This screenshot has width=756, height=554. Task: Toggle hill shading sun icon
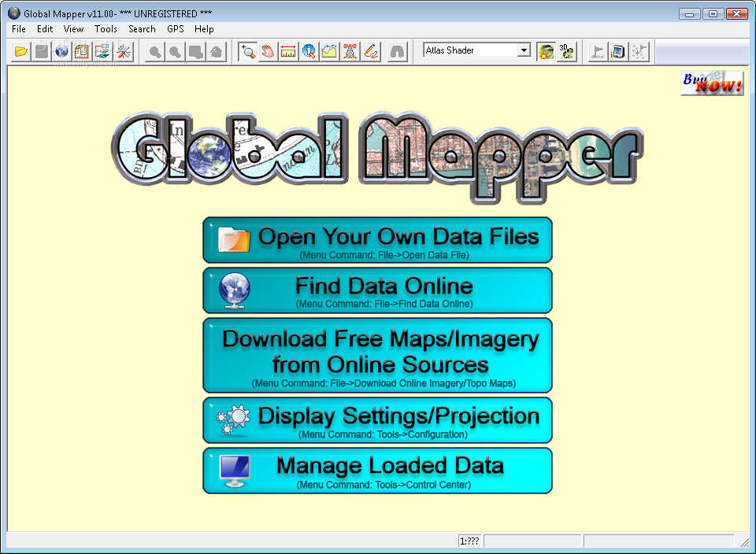click(x=546, y=52)
